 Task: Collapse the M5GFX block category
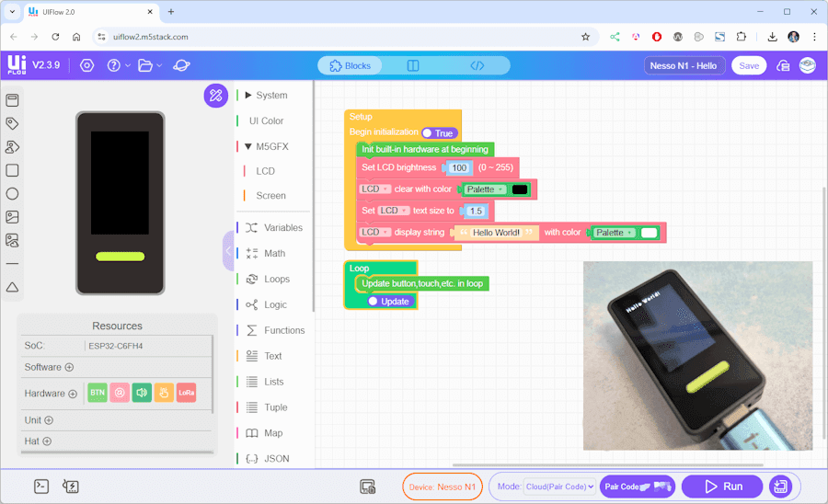tap(270, 146)
